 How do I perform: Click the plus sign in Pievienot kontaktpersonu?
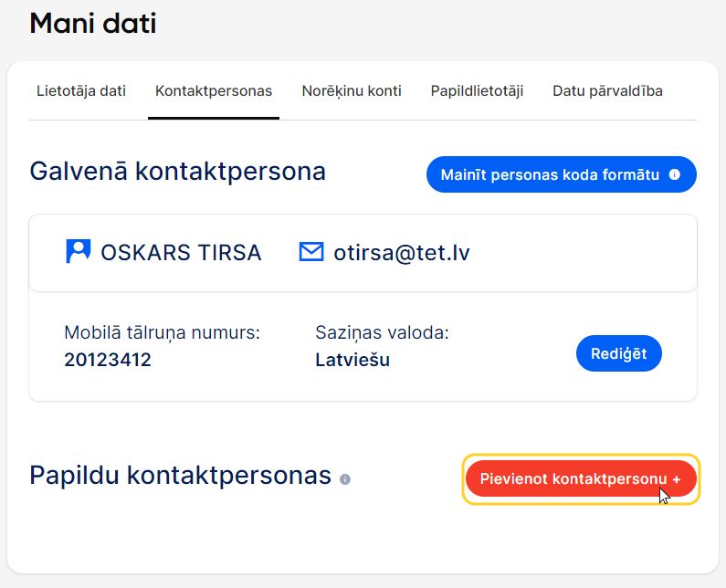coord(677,479)
